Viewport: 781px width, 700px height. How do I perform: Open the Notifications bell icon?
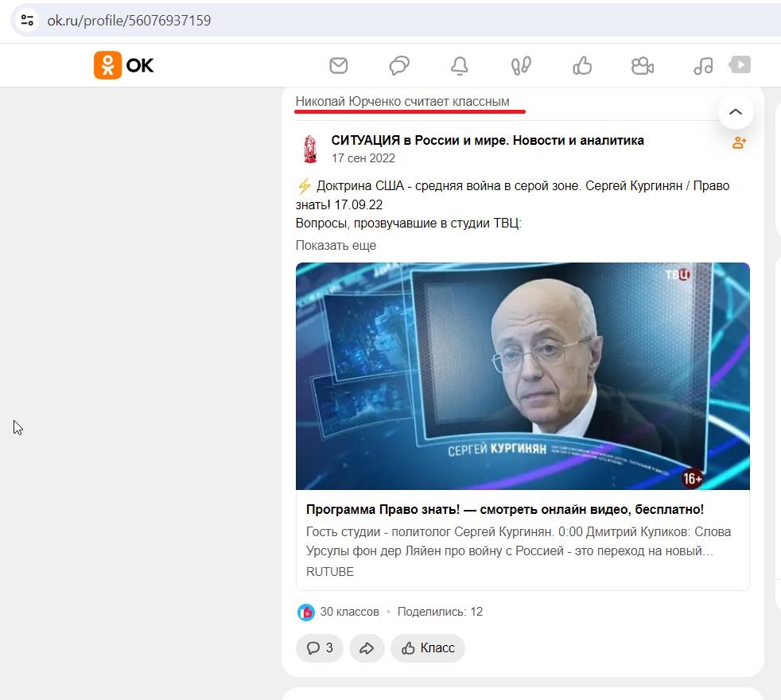click(x=459, y=65)
